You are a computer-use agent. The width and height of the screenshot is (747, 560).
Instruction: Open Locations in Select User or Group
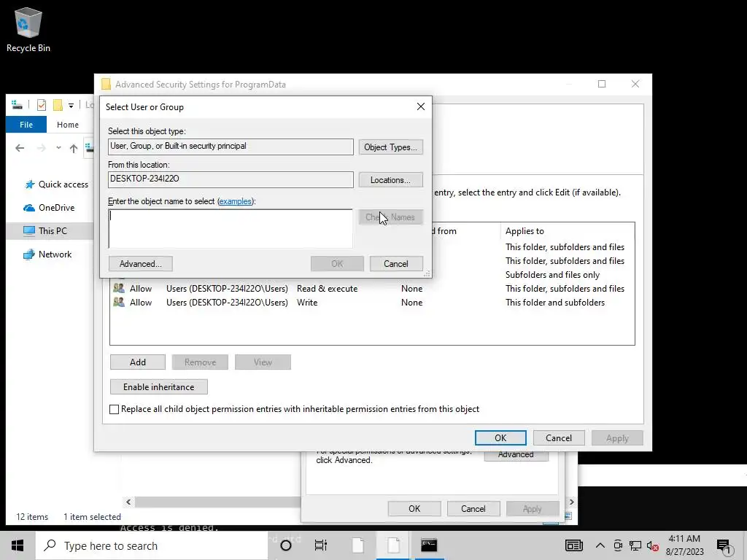tap(390, 180)
